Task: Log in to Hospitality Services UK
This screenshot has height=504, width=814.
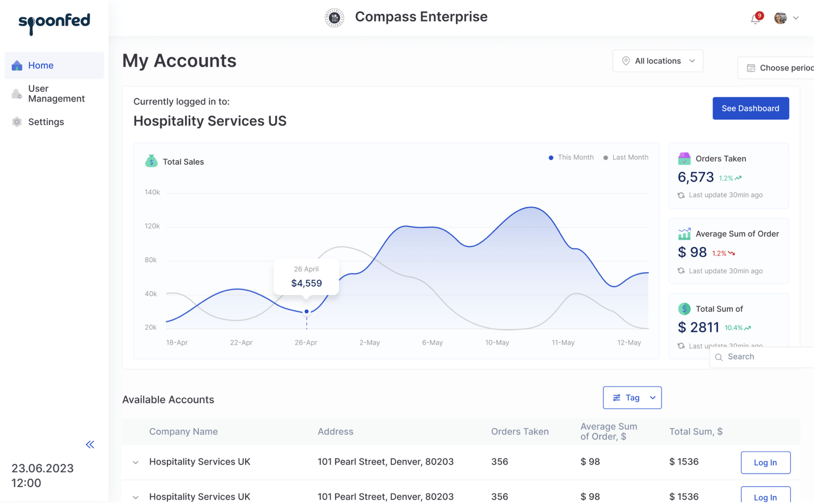Action: pyautogui.click(x=765, y=462)
